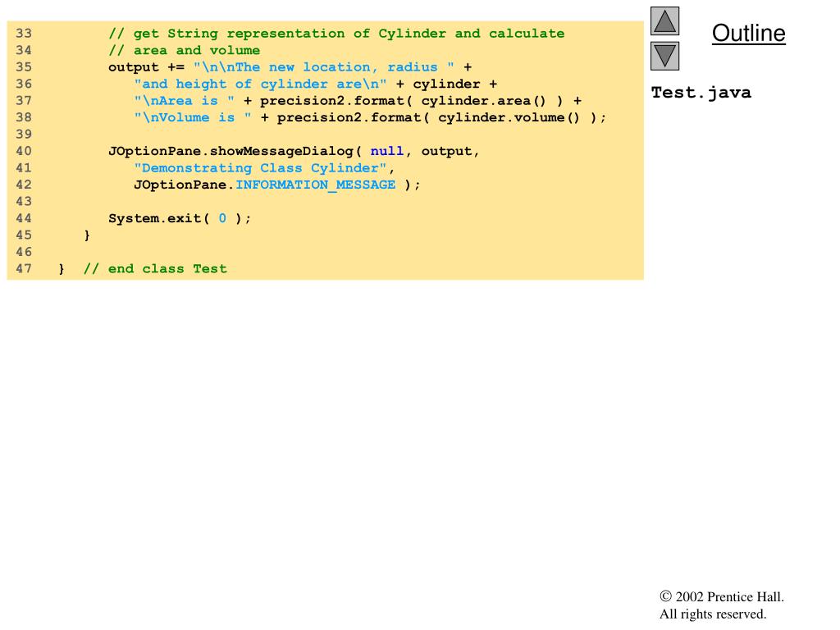Click the 'All rights reserved.' text
This screenshot has height=630, width=840.
pos(713,614)
